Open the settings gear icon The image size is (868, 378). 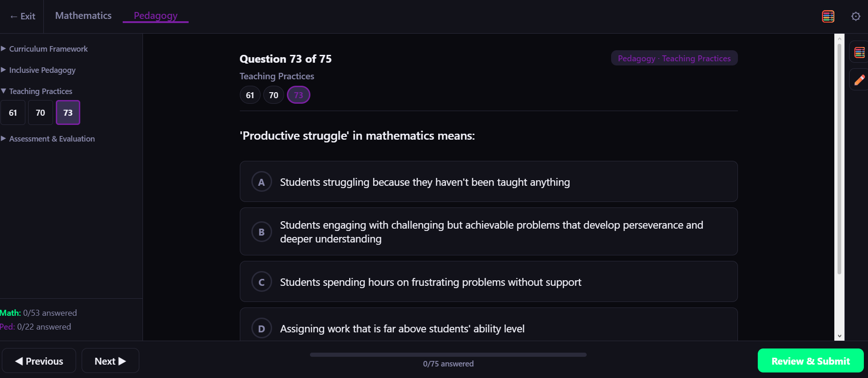pyautogui.click(x=856, y=16)
